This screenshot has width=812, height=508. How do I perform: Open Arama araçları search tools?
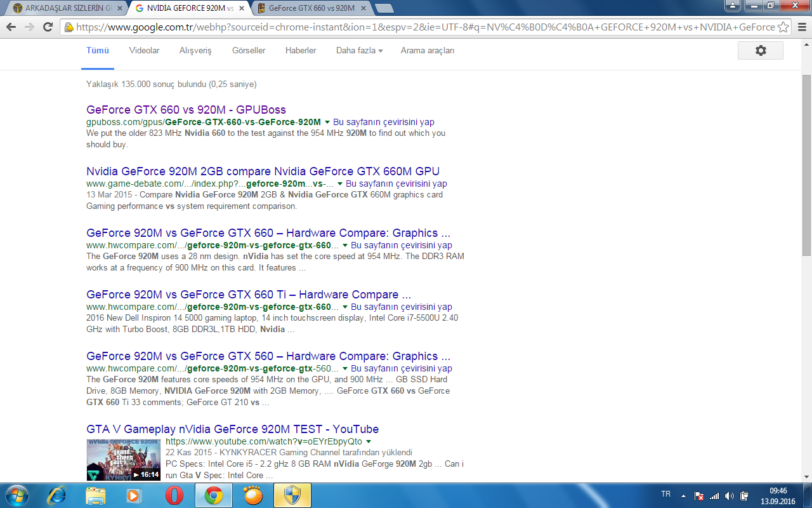(x=428, y=51)
